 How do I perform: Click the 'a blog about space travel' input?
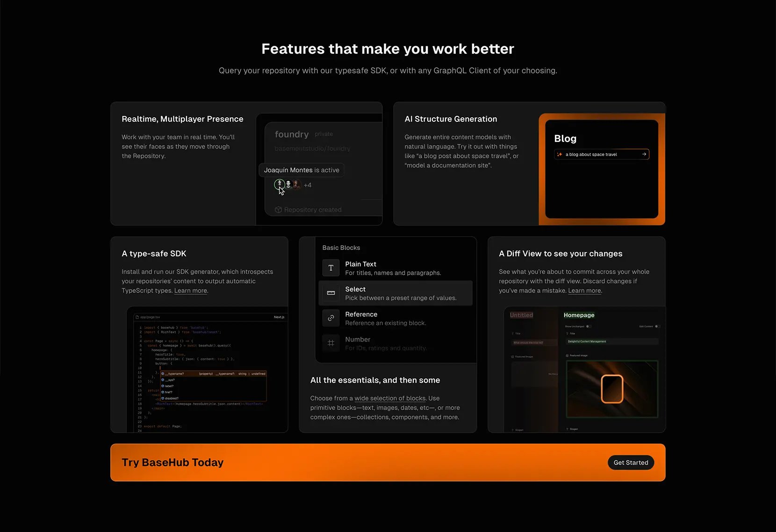tap(602, 154)
